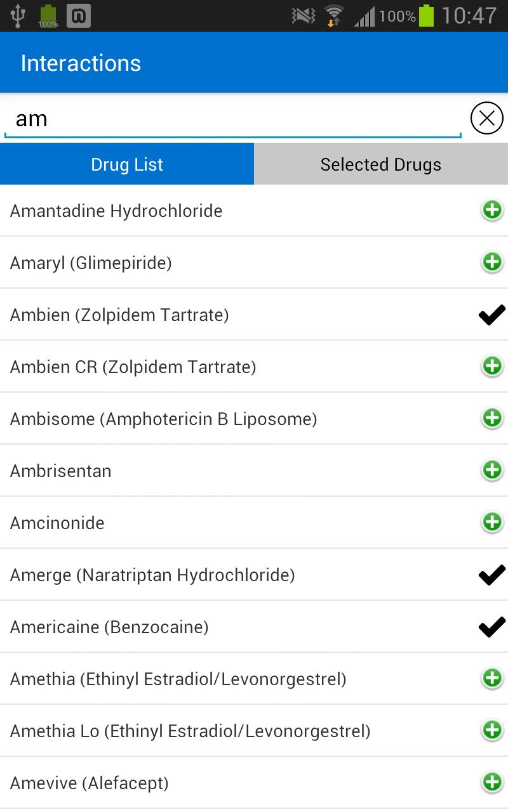Open the Drug List tab
Viewport: 508px width, 812px height.
(127, 164)
